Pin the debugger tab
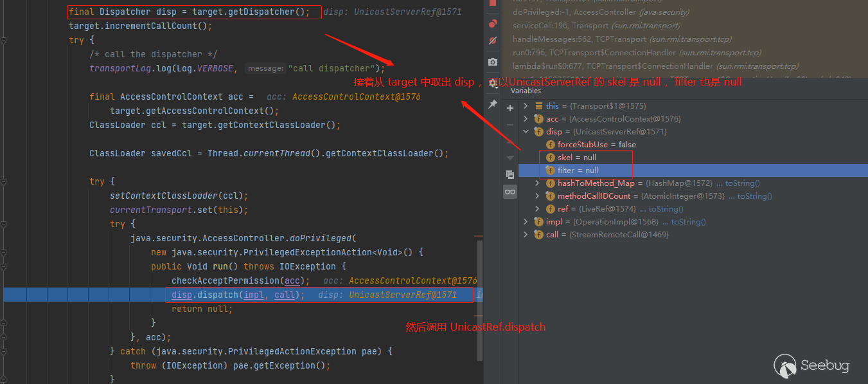Image resolution: width=868 pixels, height=384 pixels. coord(493,104)
